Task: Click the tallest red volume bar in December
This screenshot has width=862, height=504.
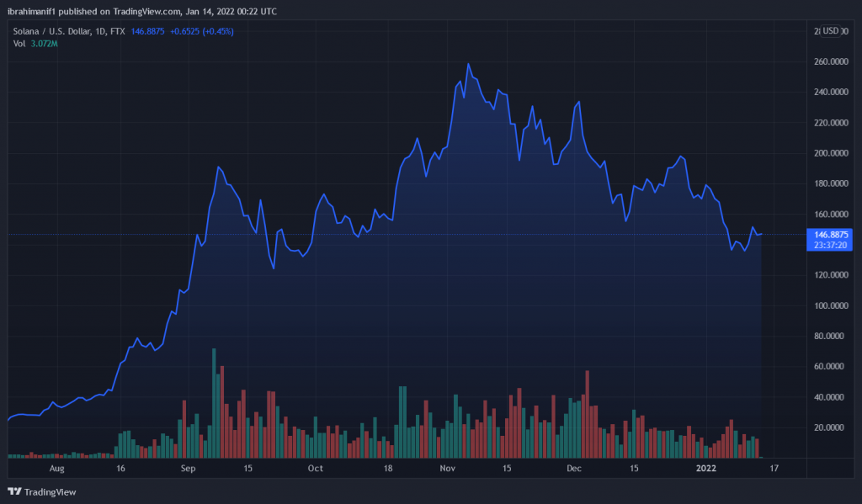Action: point(587,414)
